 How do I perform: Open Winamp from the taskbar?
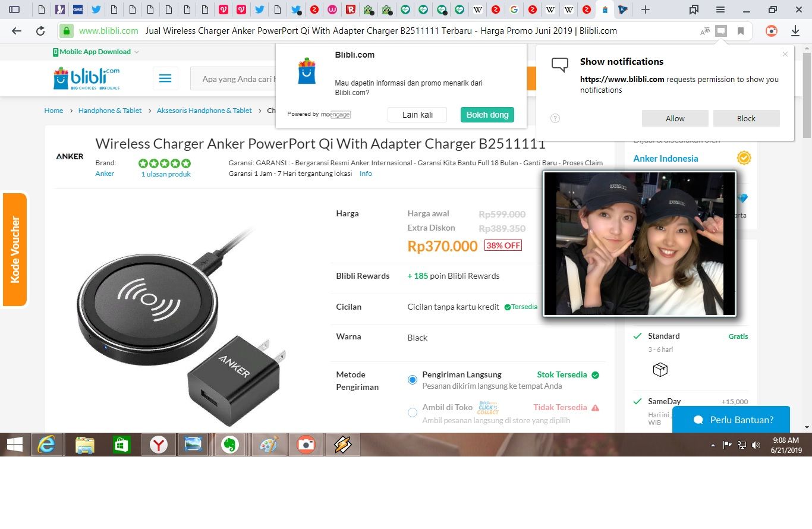(x=343, y=445)
